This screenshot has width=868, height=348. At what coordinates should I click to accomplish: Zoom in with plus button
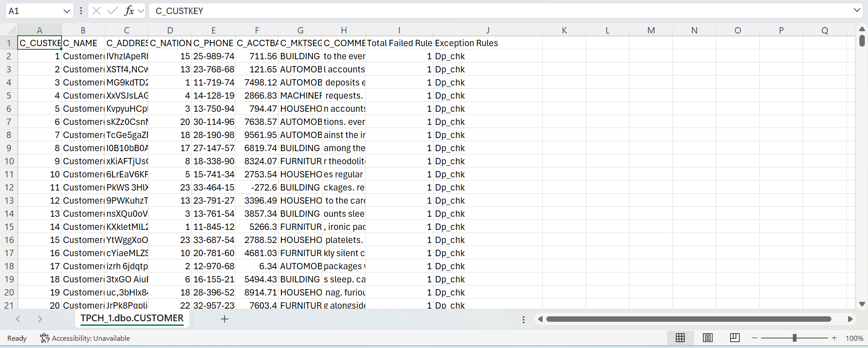(x=835, y=338)
